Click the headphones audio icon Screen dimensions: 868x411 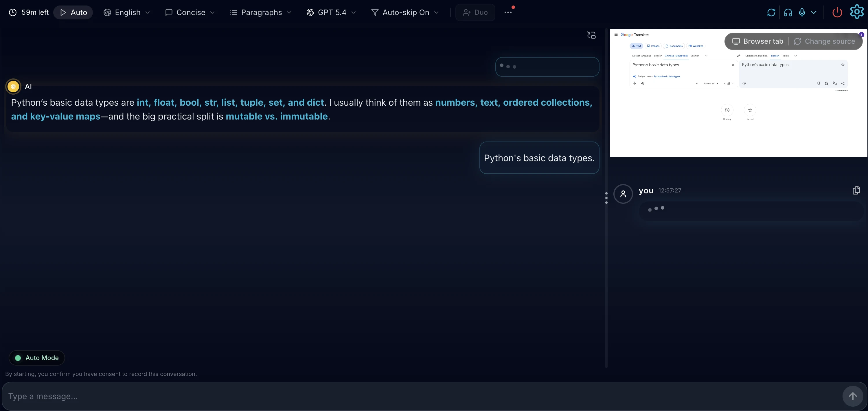pyautogui.click(x=788, y=12)
